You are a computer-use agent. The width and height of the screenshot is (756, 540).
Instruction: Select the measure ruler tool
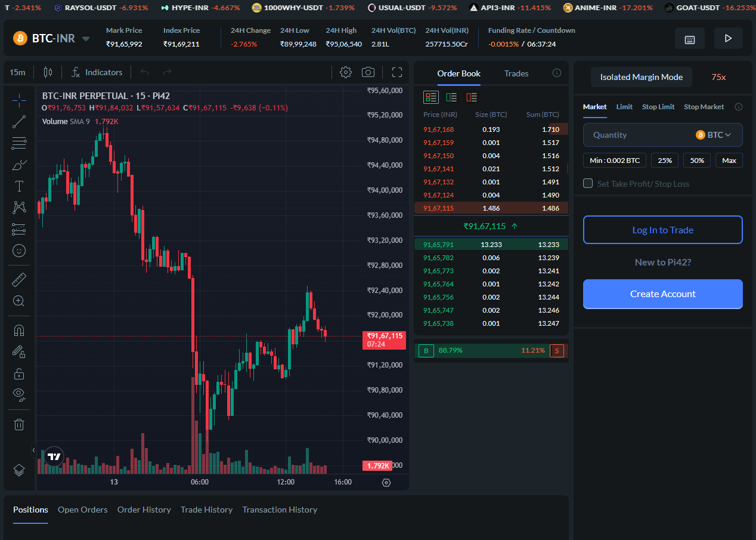click(19, 280)
